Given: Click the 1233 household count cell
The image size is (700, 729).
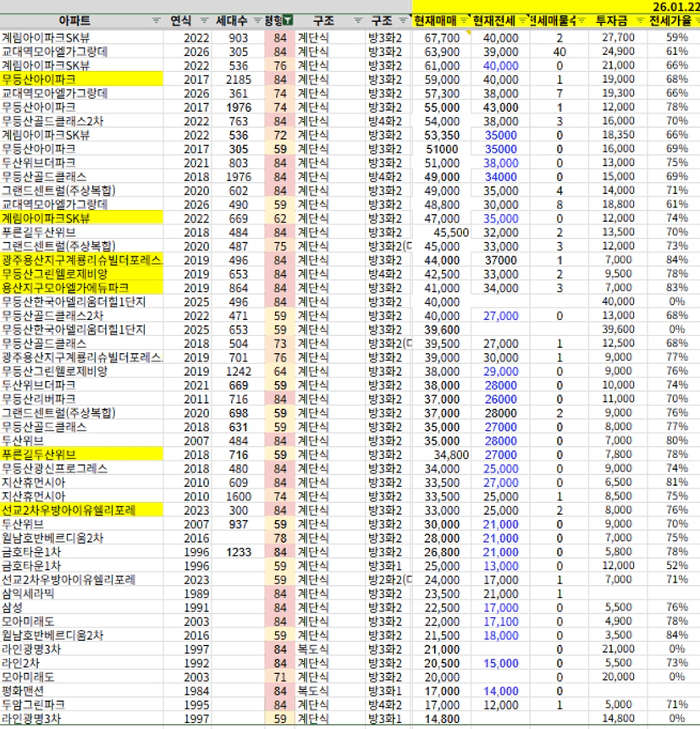Looking at the screenshot, I should pos(239,552).
